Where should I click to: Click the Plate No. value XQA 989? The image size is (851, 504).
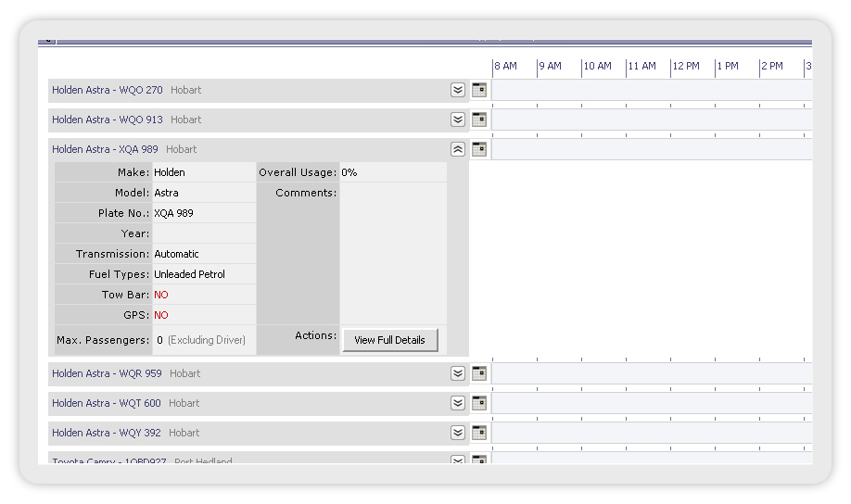(x=173, y=213)
